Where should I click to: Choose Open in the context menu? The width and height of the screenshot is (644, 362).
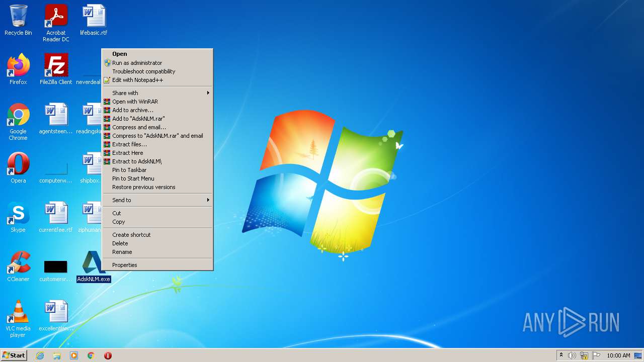(x=157, y=54)
